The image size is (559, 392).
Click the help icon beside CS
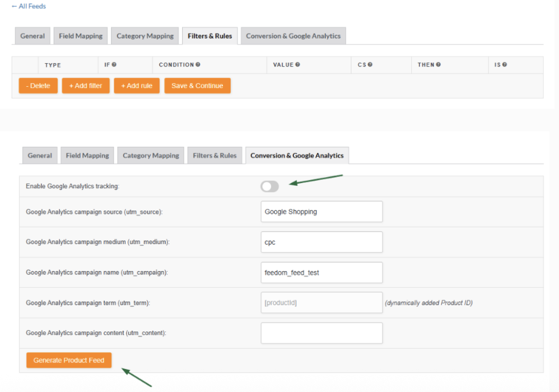click(x=370, y=64)
